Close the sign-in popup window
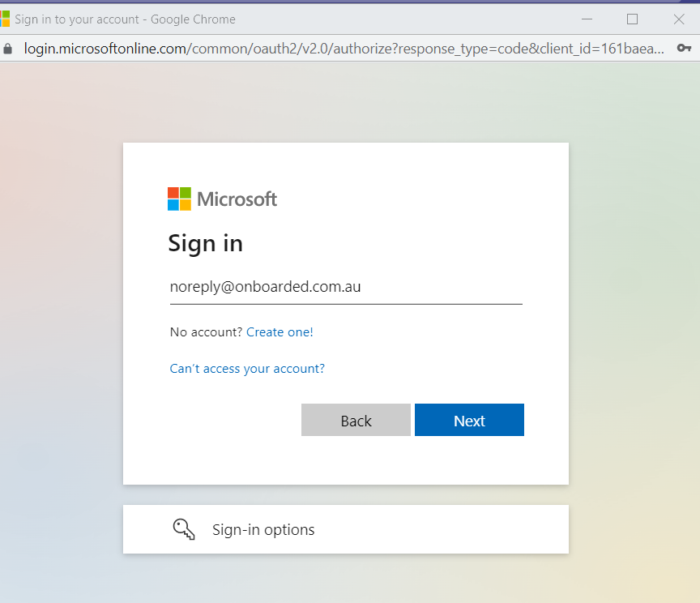 pyautogui.click(x=679, y=19)
